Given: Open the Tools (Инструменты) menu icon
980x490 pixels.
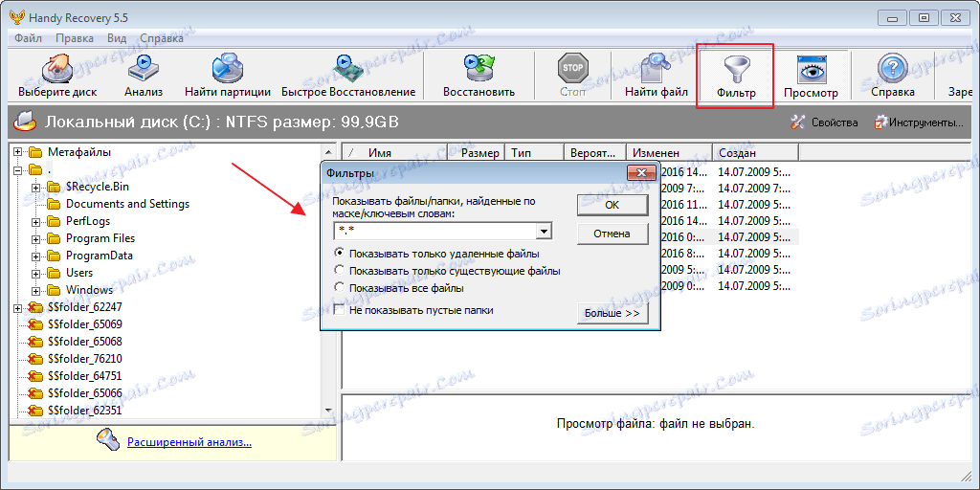Looking at the screenshot, I should pyautogui.click(x=881, y=122).
